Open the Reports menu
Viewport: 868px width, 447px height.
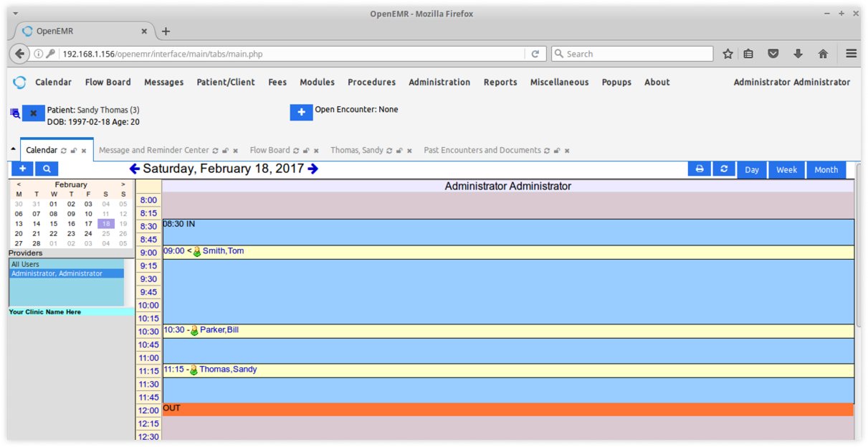coord(500,83)
